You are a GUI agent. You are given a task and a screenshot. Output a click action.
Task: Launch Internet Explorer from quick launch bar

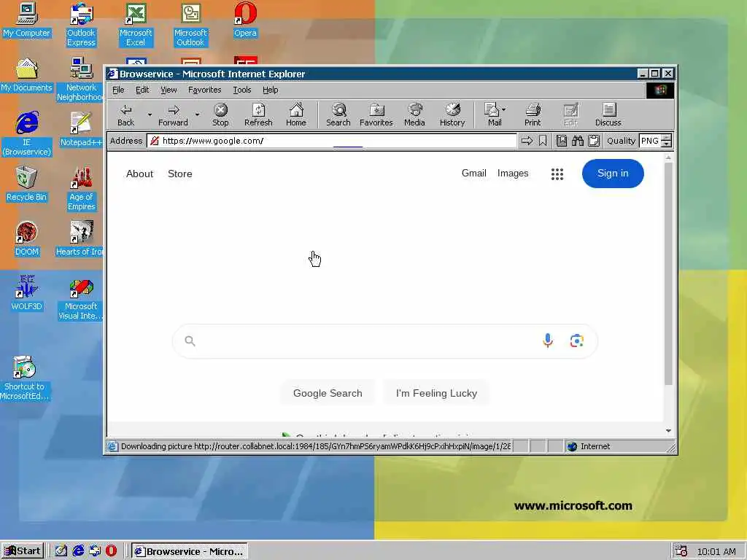(78, 551)
